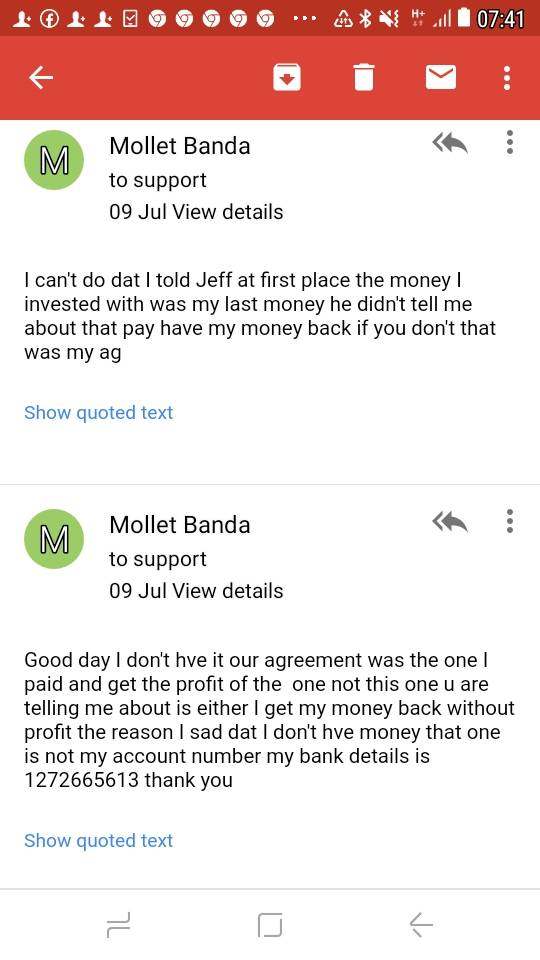Go back using the toolbar arrow
The height and width of the screenshot is (960, 540).
41,77
